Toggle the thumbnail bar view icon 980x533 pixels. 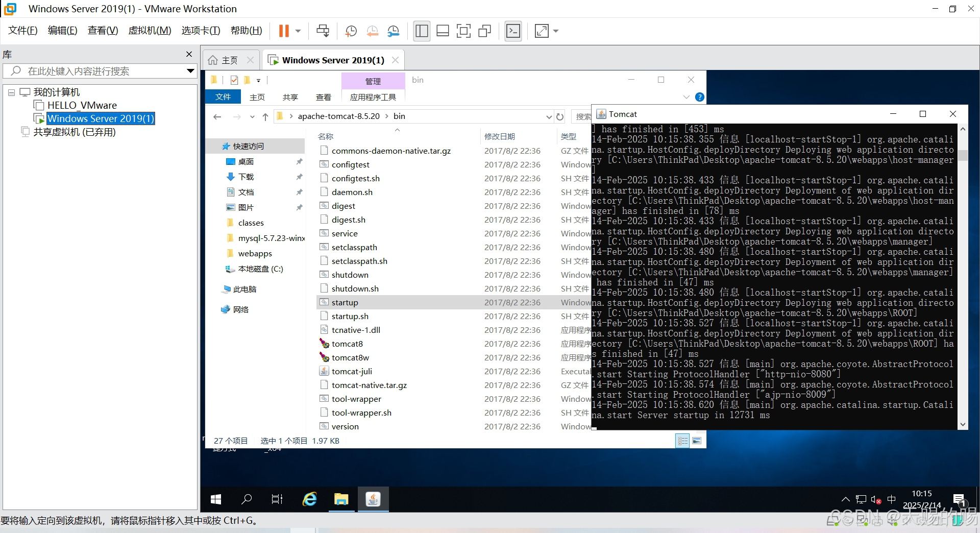tap(443, 31)
